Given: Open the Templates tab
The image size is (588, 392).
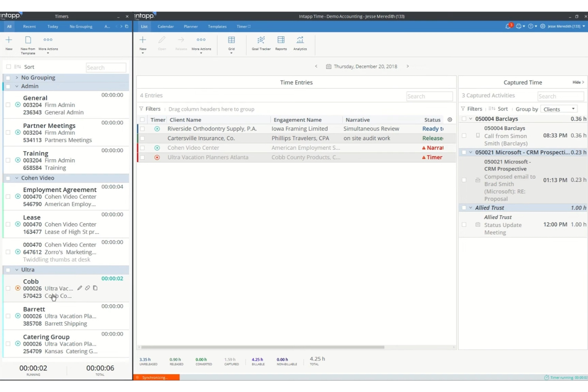Looking at the screenshot, I should [x=217, y=27].
